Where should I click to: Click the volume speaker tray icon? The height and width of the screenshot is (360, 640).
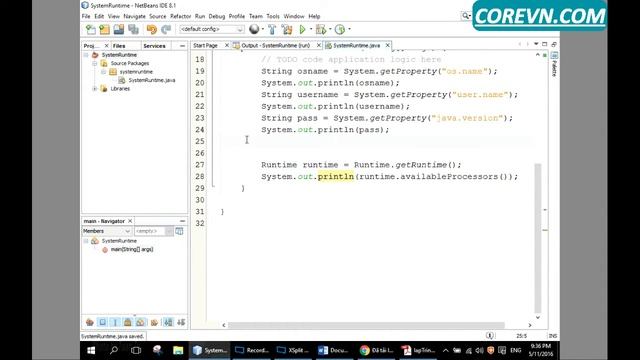[479, 350]
